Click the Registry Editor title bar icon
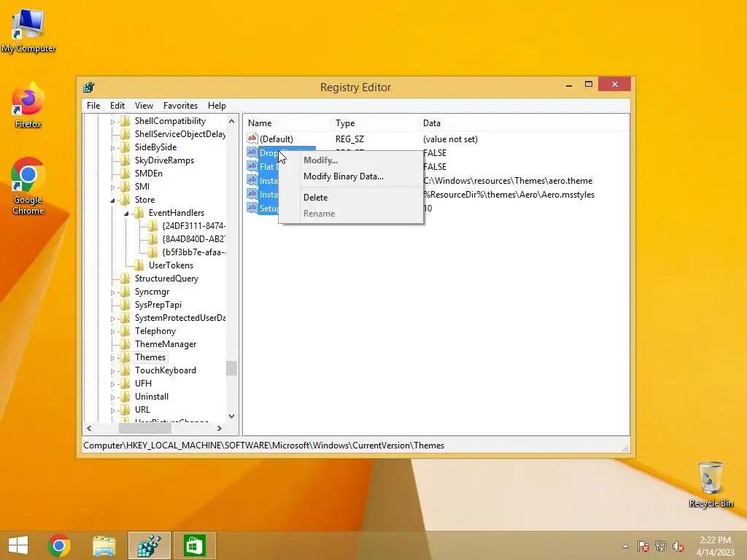 (89, 87)
